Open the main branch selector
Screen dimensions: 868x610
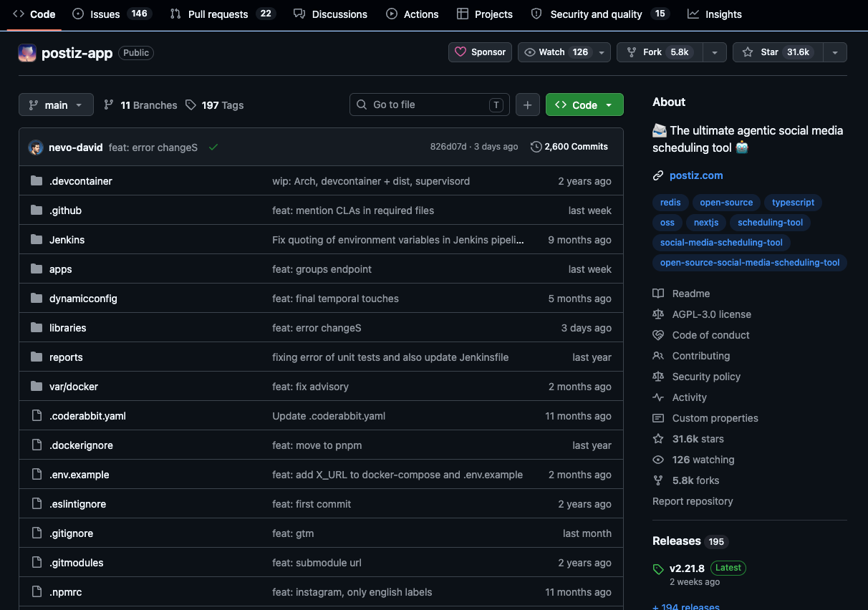tap(56, 105)
